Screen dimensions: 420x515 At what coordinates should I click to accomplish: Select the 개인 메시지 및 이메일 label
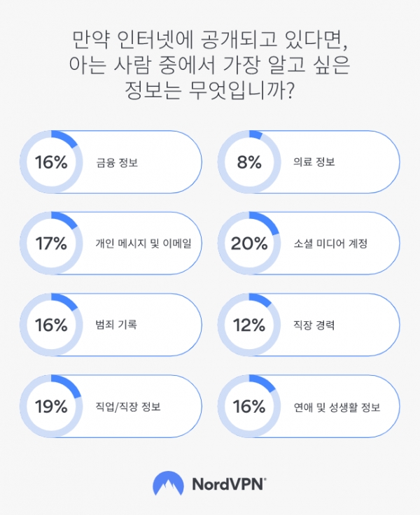tap(143, 244)
